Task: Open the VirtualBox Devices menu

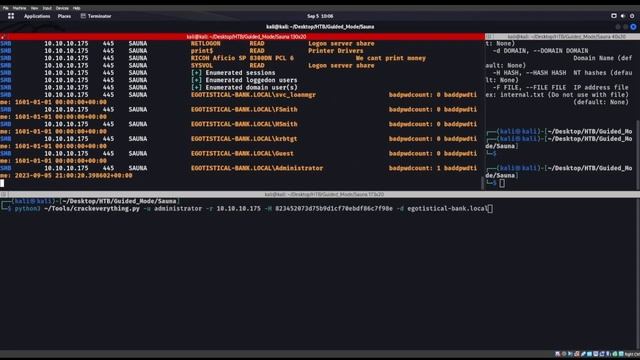Action: pyautogui.click(x=62, y=8)
